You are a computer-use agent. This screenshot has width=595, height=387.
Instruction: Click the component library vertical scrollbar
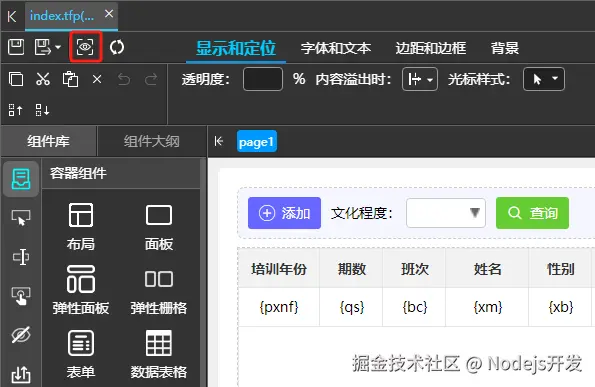[x=203, y=272]
